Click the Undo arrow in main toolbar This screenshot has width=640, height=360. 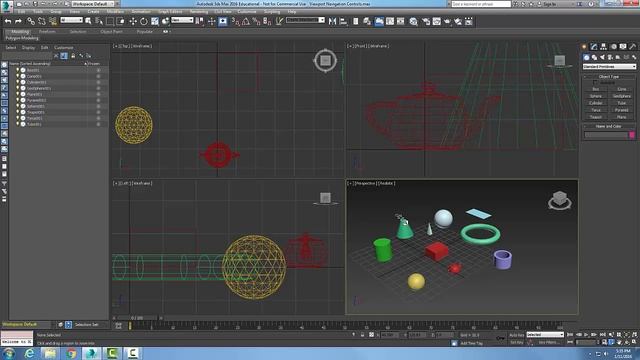point(8,21)
